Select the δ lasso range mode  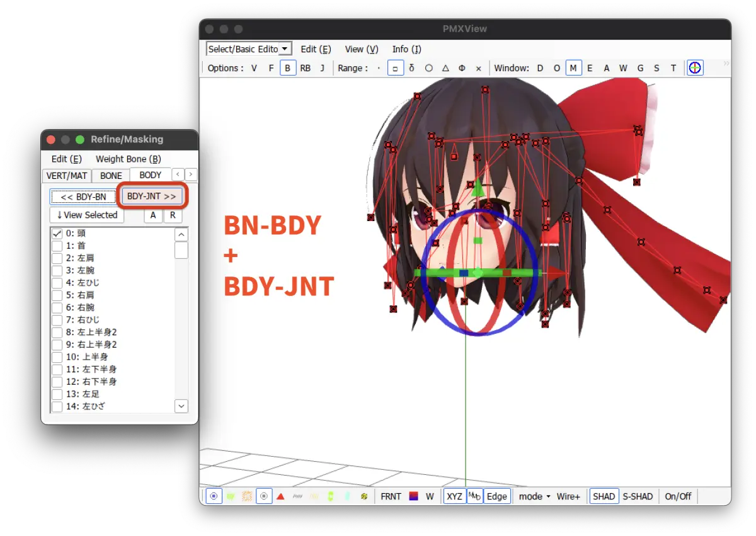point(411,68)
